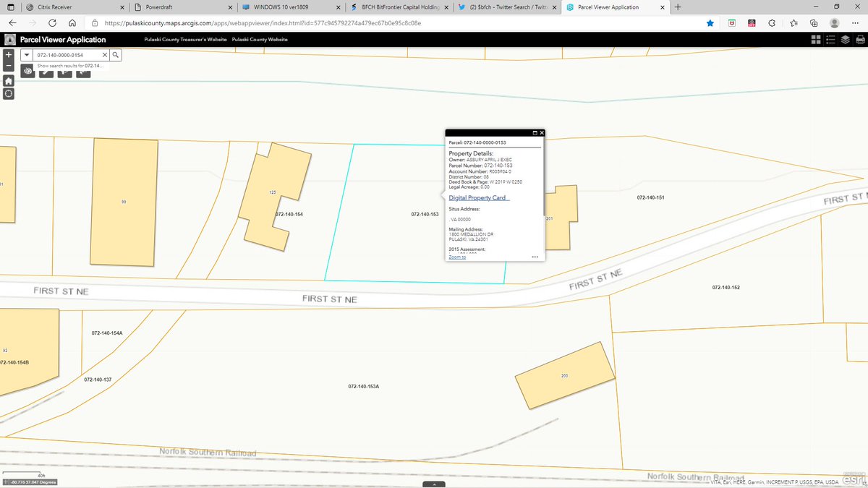Image resolution: width=868 pixels, height=488 pixels.
Task: Click building footprint numbered 200
Action: point(564,376)
